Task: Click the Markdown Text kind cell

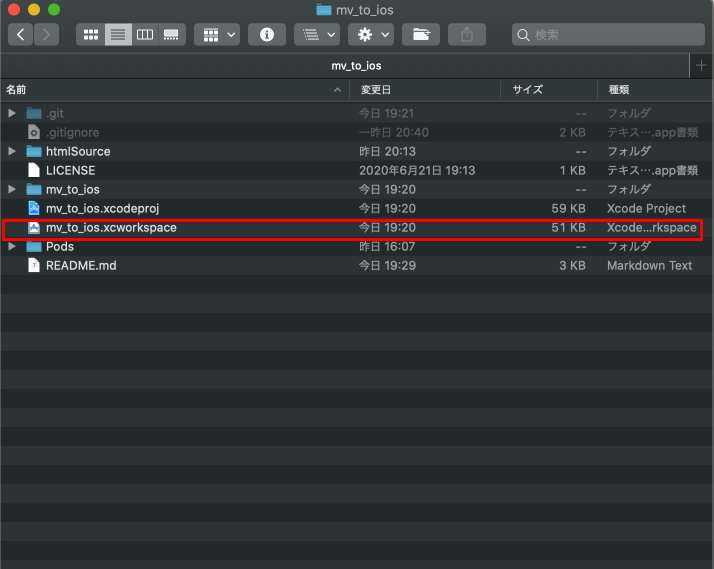Action: tap(649, 265)
